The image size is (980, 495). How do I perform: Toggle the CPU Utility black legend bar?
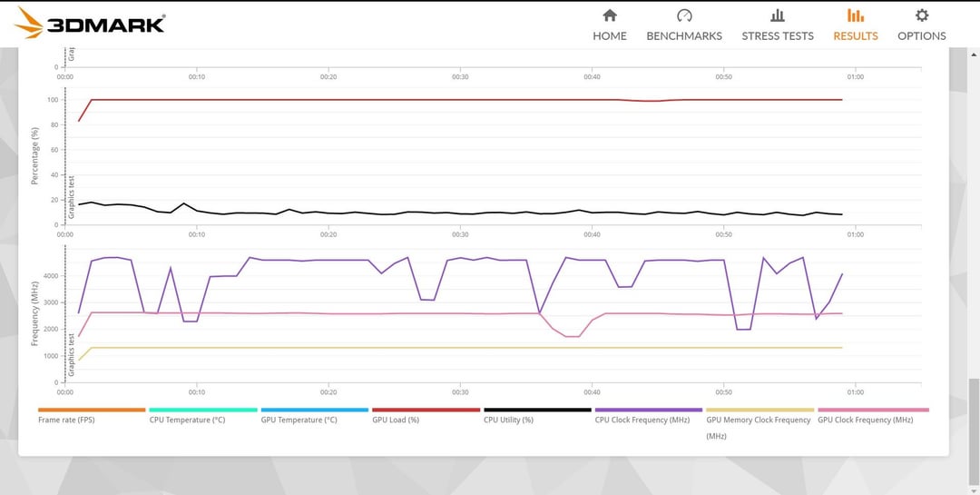coord(537,410)
